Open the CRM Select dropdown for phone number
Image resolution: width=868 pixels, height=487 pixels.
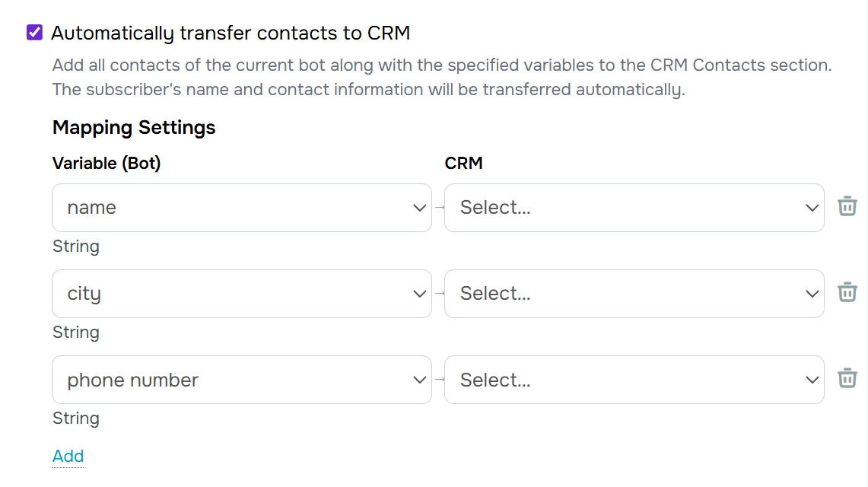pos(634,379)
